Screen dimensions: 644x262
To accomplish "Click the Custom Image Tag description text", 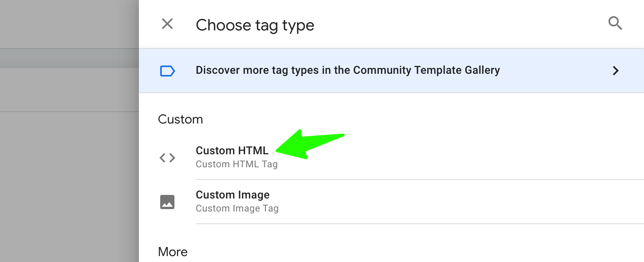I will pyautogui.click(x=237, y=208).
